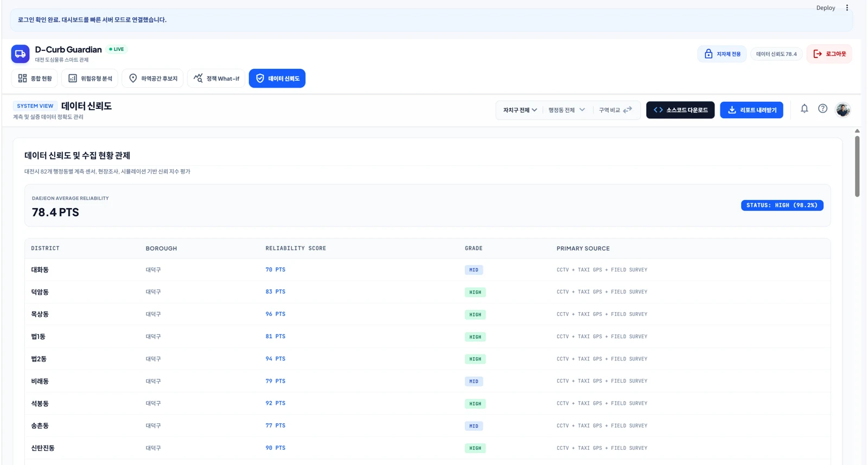The height and width of the screenshot is (465, 868).
Task: Click the 리포트 내려받기 button
Action: point(751,110)
